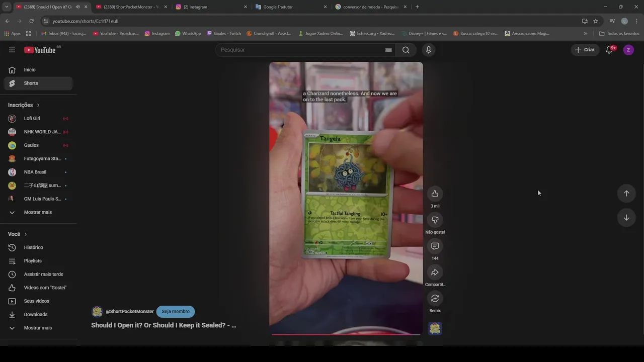Reload the page
Screen dimensions: 644x362
coord(31,21)
